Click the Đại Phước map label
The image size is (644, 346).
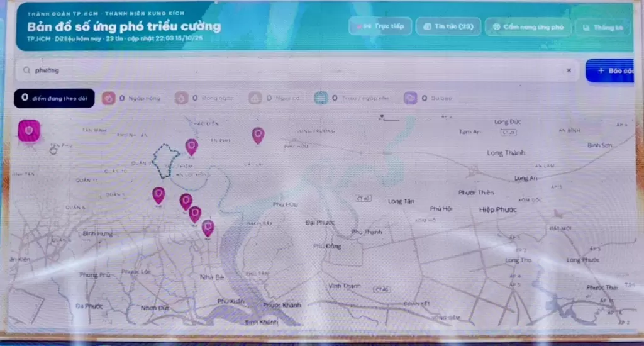click(x=320, y=222)
